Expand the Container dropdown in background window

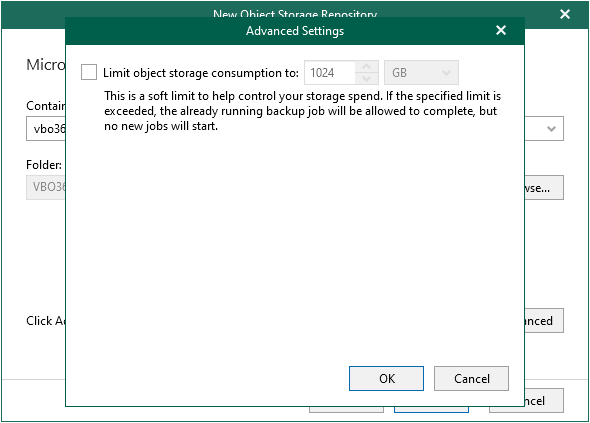[551, 129]
